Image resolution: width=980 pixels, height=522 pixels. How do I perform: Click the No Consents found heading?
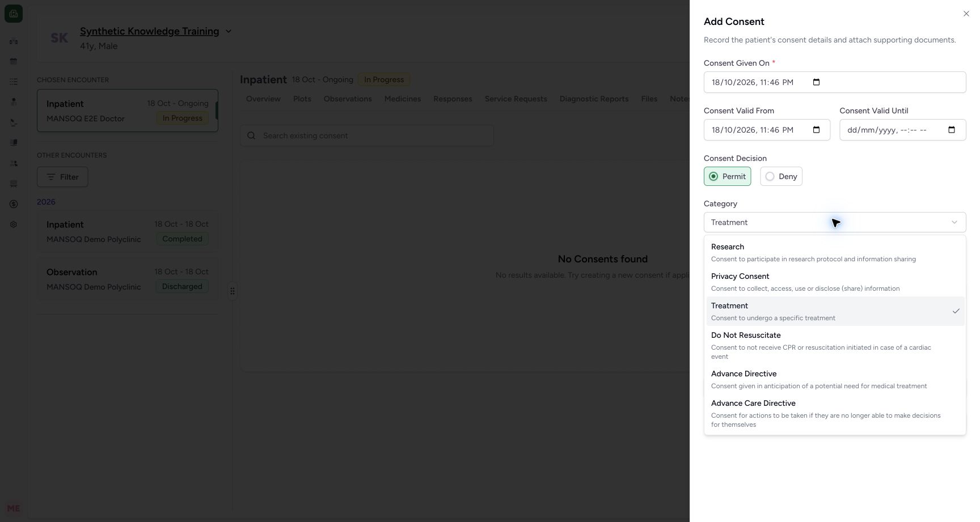coord(602,259)
